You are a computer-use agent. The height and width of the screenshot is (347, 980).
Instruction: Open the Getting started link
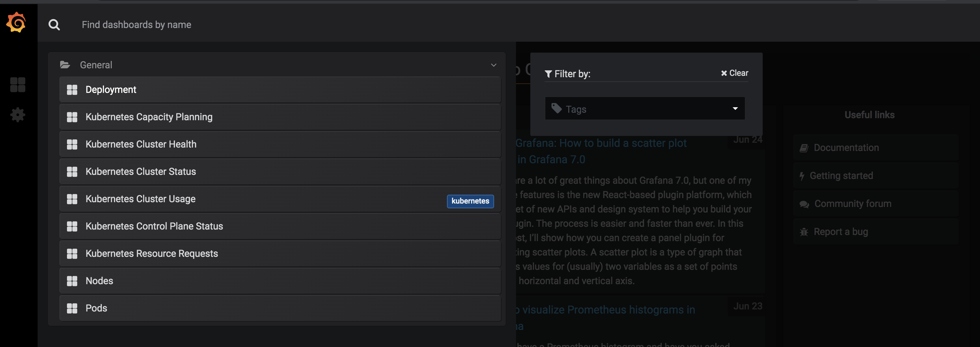(x=875, y=176)
